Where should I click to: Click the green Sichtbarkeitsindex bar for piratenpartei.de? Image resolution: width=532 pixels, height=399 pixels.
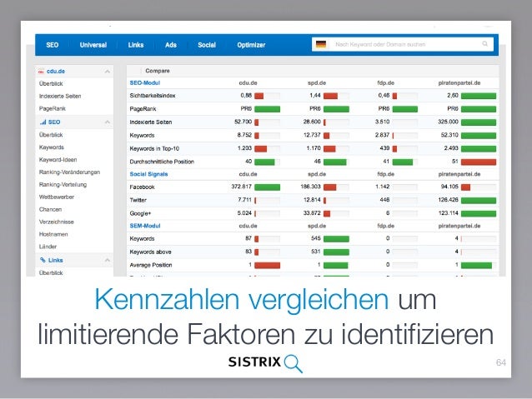[x=479, y=96]
